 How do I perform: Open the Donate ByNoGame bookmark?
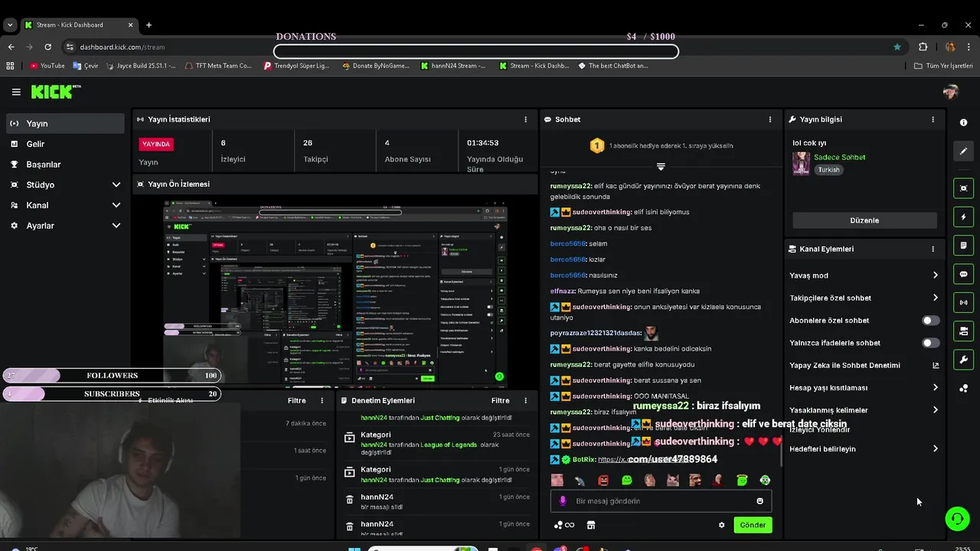point(375,66)
